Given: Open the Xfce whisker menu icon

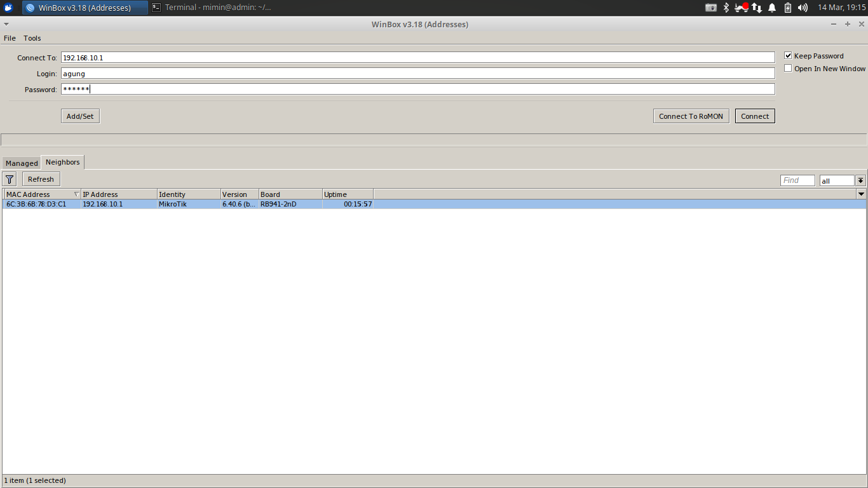Looking at the screenshot, I should (8, 8).
